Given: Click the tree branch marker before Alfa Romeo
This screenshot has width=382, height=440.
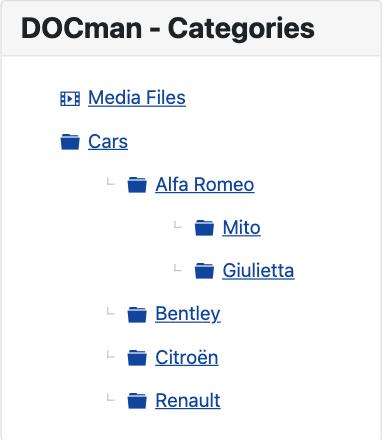Looking at the screenshot, I should pos(110,182).
